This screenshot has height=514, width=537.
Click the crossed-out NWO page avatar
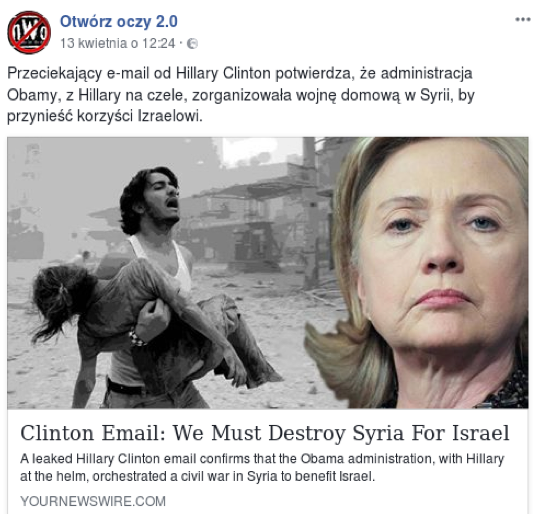tap(29, 33)
